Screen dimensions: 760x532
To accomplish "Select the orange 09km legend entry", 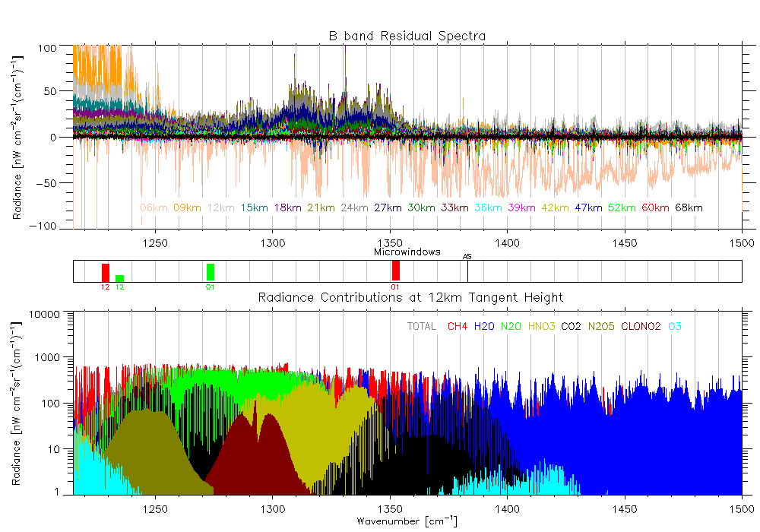I will click(x=187, y=207).
